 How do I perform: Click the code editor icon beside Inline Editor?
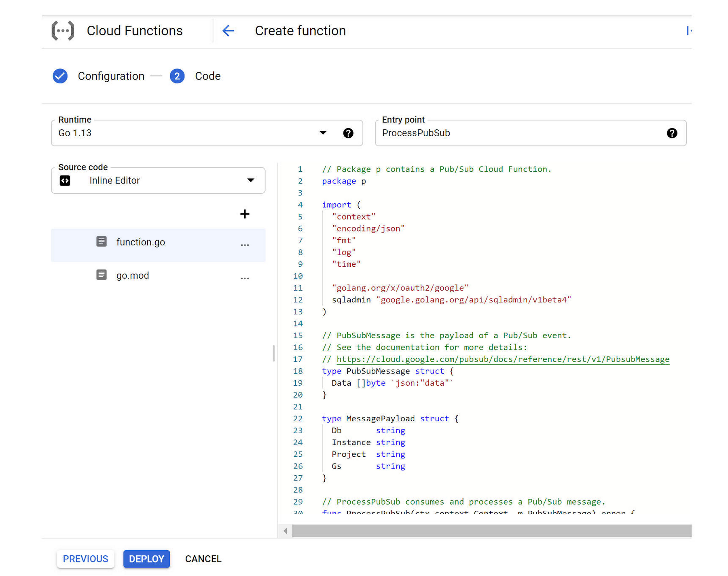click(65, 181)
